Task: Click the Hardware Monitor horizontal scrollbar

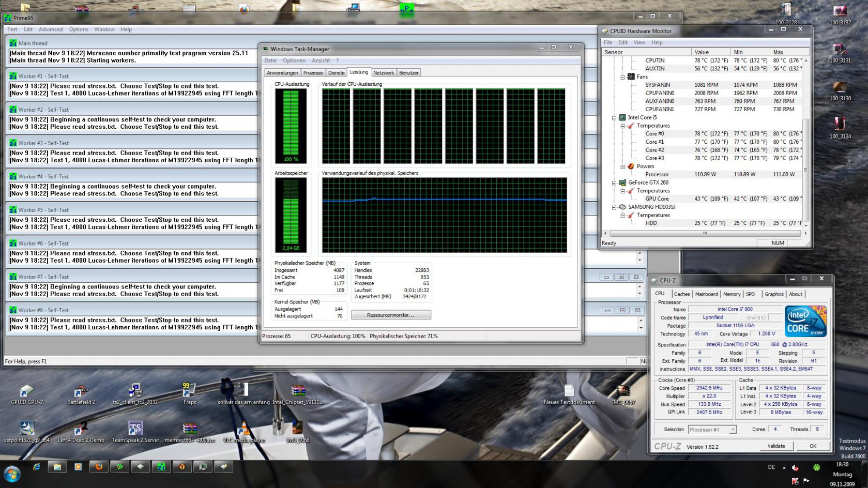Action: (x=704, y=233)
